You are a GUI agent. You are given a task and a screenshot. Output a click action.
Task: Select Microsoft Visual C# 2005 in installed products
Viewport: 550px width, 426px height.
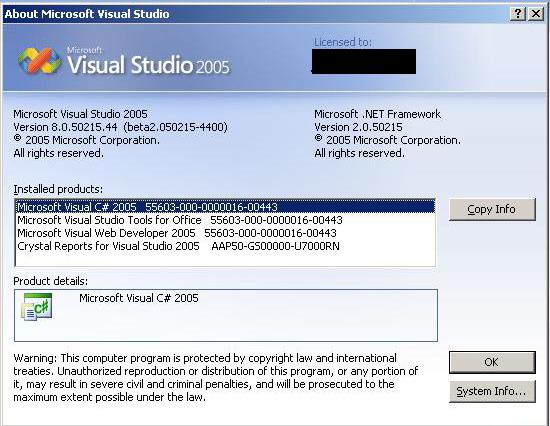pos(225,207)
